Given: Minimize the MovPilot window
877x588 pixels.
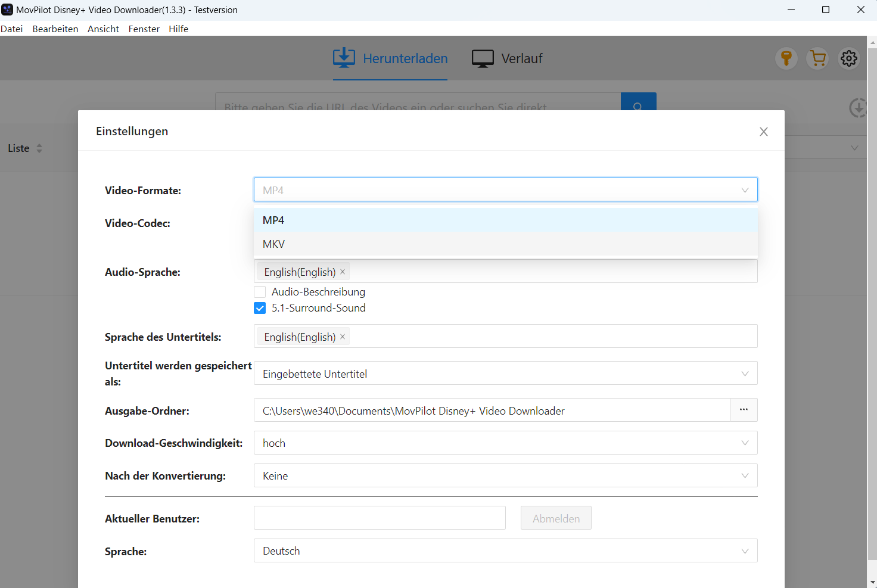Looking at the screenshot, I should click(x=791, y=10).
